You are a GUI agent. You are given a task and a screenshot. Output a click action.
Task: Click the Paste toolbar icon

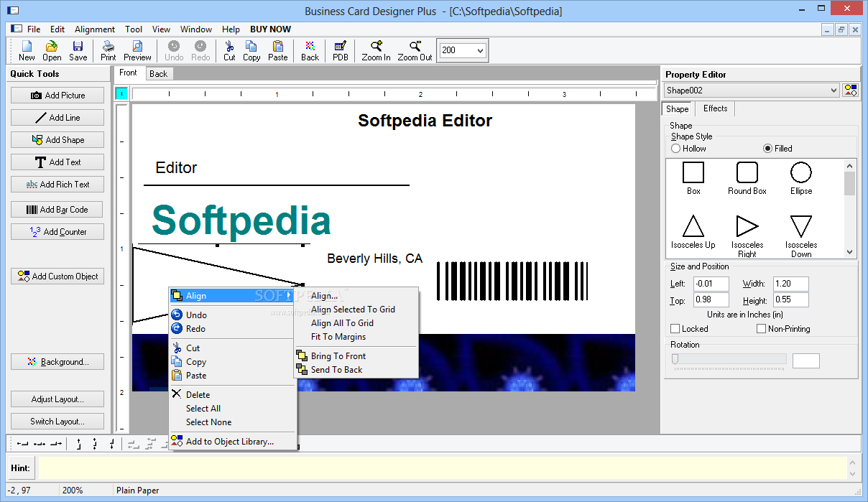277,51
